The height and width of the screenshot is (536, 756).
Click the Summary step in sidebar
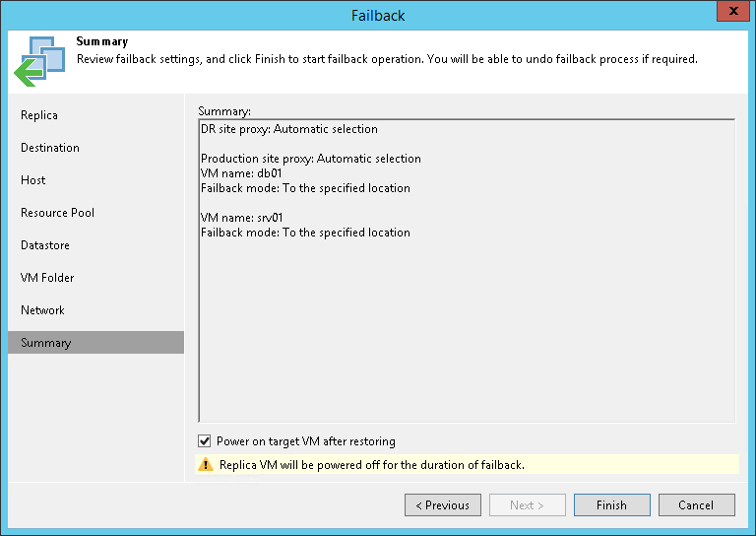click(x=46, y=343)
